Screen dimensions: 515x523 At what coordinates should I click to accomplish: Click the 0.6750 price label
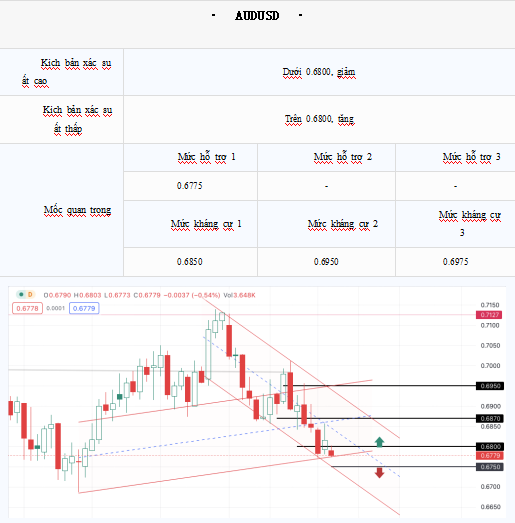[x=490, y=467]
